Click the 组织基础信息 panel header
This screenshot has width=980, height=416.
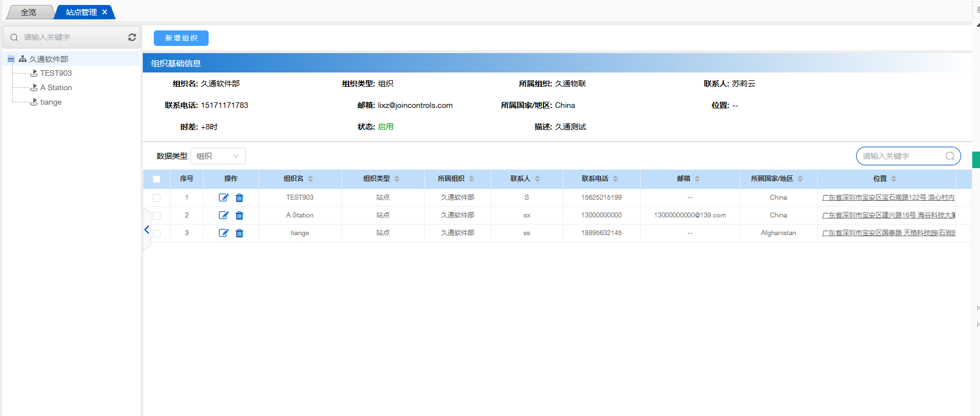tap(557, 63)
